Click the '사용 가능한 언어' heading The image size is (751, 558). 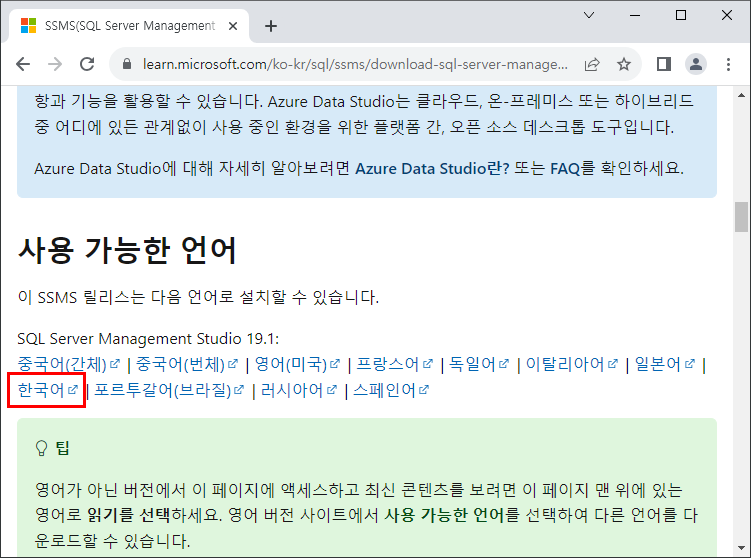tap(127, 250)
